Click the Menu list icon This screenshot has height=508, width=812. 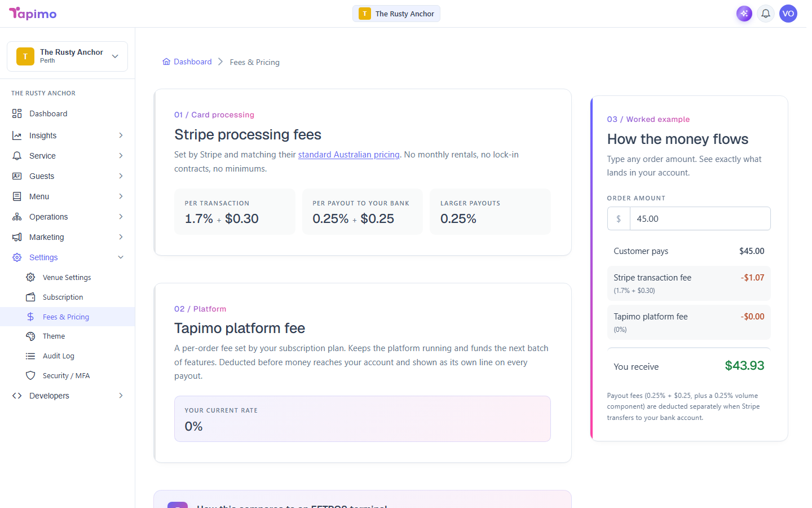[17, 196]
